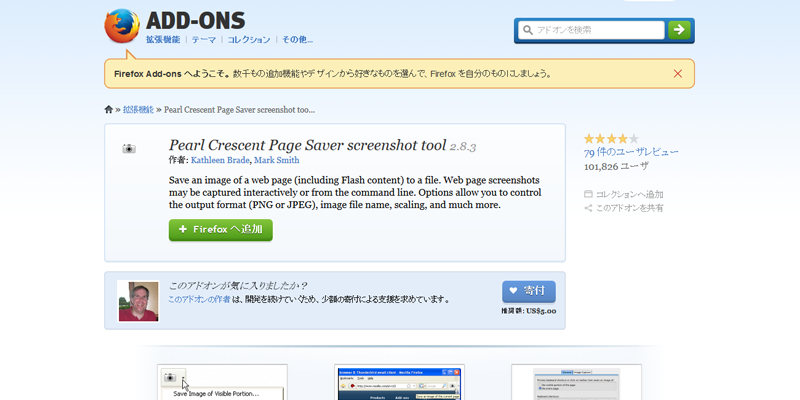This screenshot has height=400, width=800.
Task: Open the 79 件のユーザレビュー link
Action: (x=631, y=152)
